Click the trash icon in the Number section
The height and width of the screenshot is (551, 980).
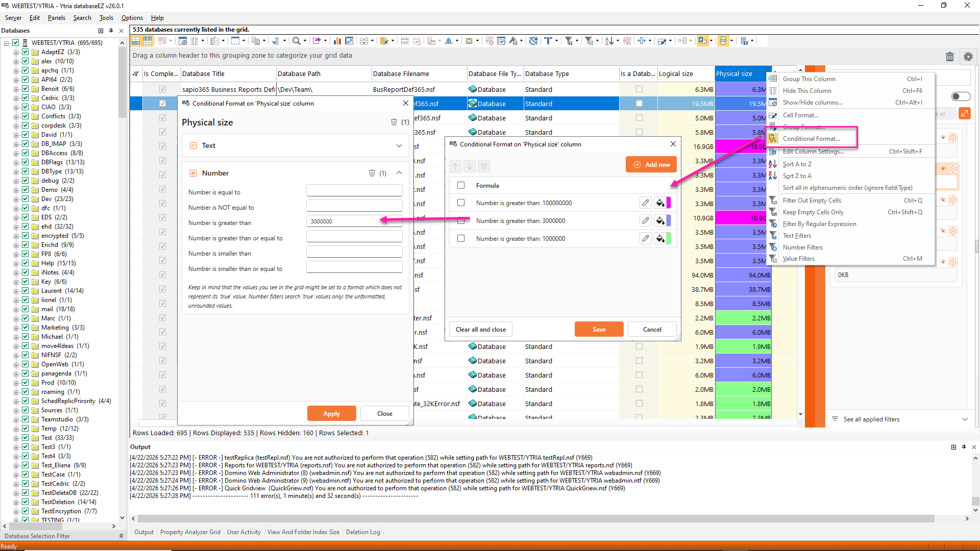pyautogui.click(x=372, y=173)
